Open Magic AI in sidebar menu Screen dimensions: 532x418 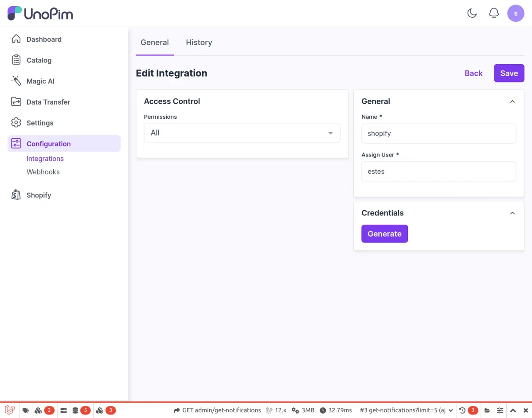click(64, 81)
